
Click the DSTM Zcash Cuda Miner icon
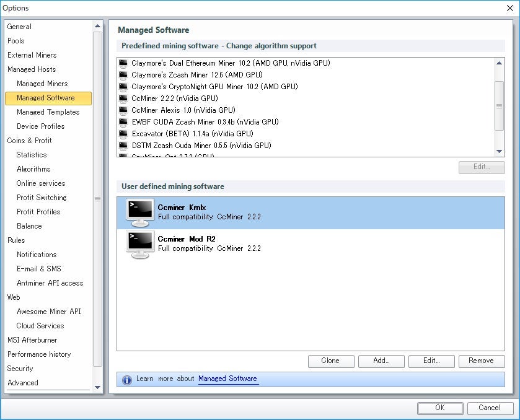point(123,146)
